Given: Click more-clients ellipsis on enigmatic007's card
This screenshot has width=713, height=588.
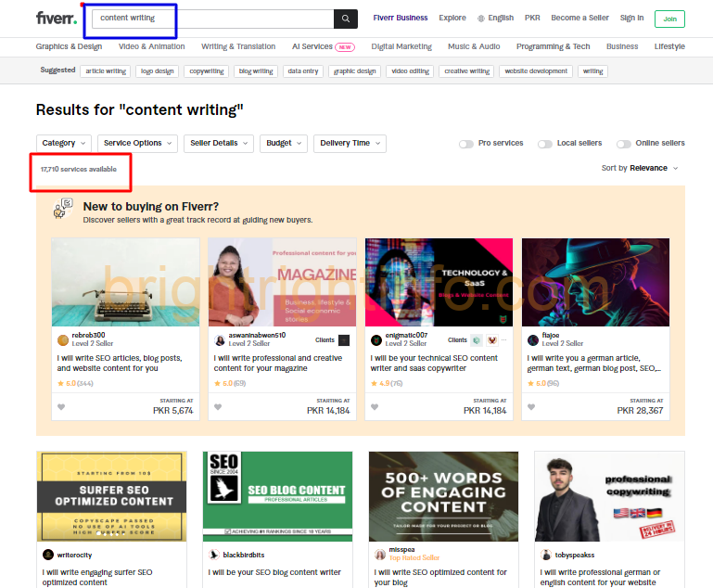Looking at the screenshot, I should 503,340.
